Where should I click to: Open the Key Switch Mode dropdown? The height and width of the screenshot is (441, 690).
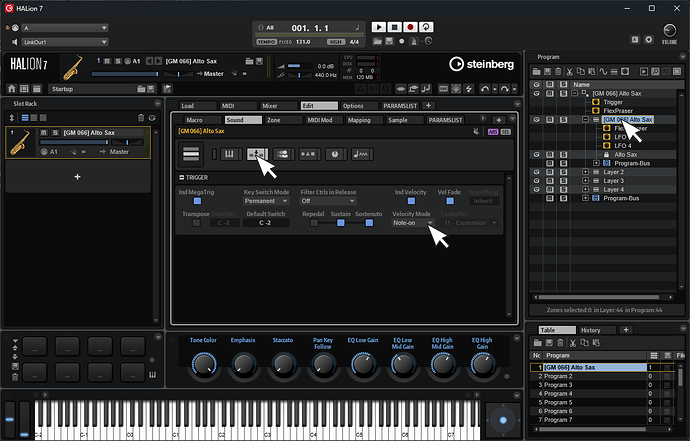pyautogui.click(x=266, y=201)
